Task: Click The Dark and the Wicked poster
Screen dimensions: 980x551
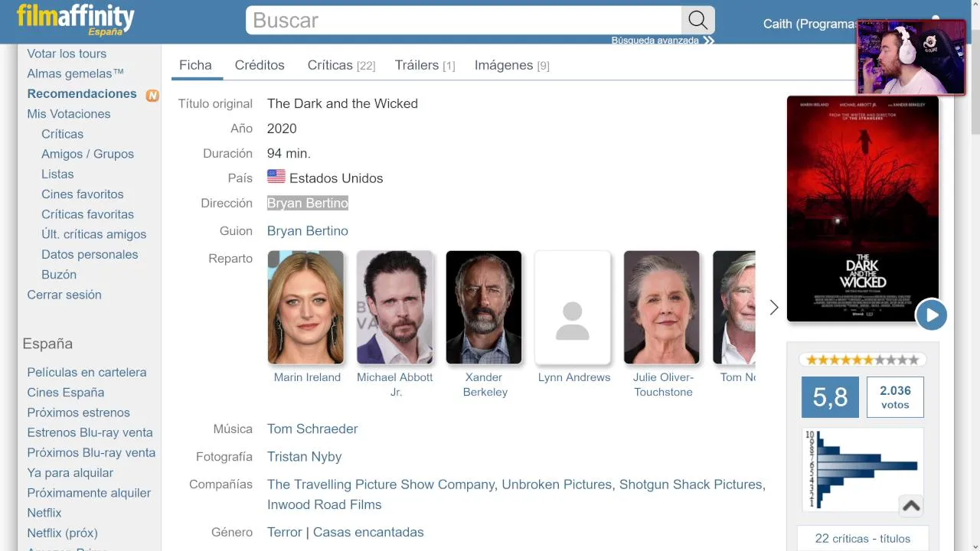Action: coord(863,208)
